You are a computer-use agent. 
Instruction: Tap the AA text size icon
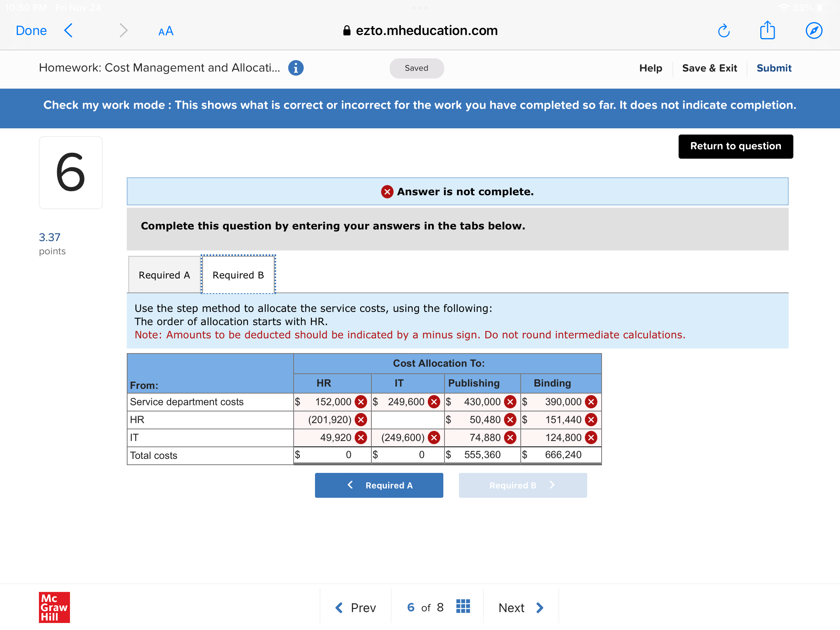coord(166,31)
